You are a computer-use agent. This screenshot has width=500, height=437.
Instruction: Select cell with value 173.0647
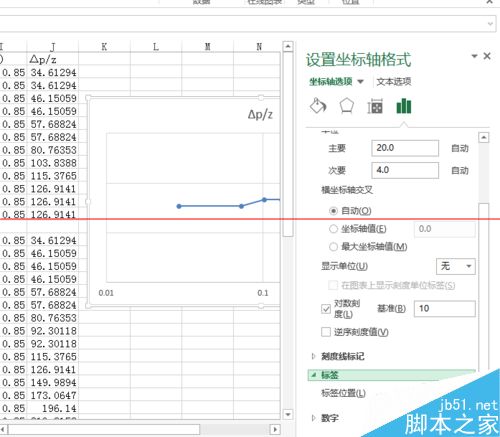53,395
